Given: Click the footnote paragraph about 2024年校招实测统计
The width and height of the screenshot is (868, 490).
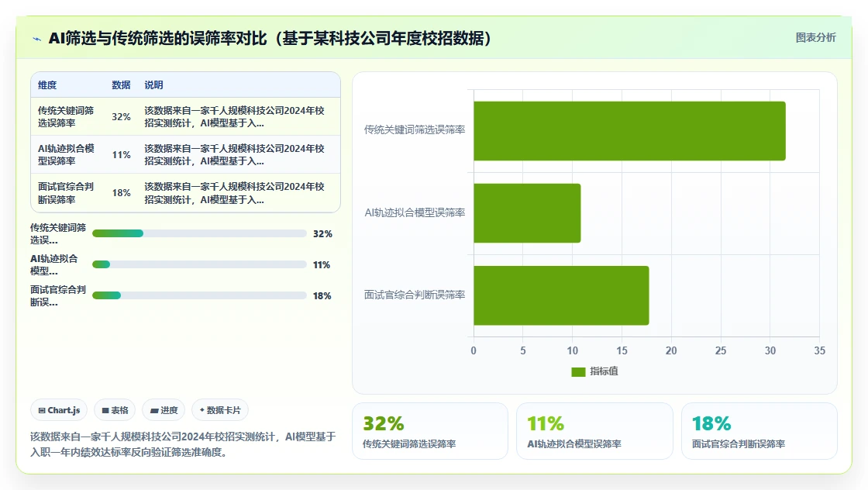Looking at the screenshot, I should coord(183,444).
